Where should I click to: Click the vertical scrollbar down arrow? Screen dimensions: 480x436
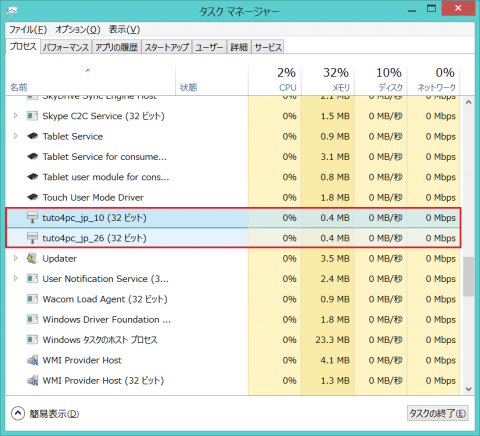(468, 389)
